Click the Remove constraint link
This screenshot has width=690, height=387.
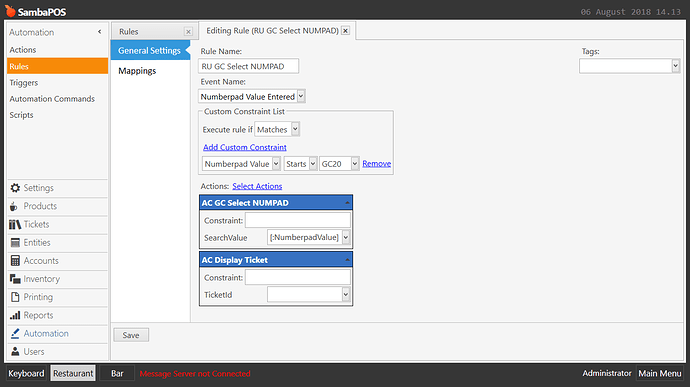[x=377, y=163]
